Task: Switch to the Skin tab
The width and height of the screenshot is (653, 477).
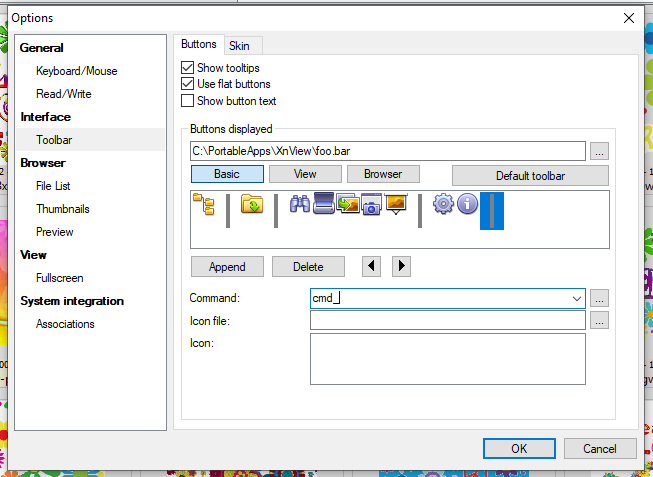Action: [239, 46]
